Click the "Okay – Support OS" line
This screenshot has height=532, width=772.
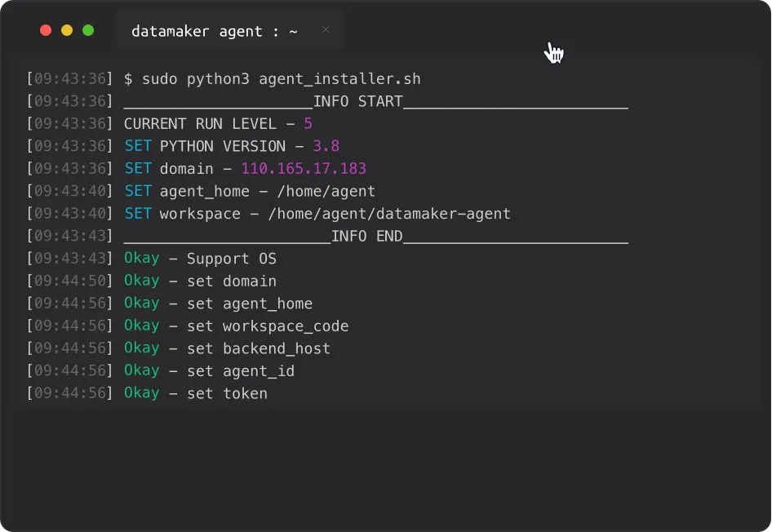pos(200,259)
